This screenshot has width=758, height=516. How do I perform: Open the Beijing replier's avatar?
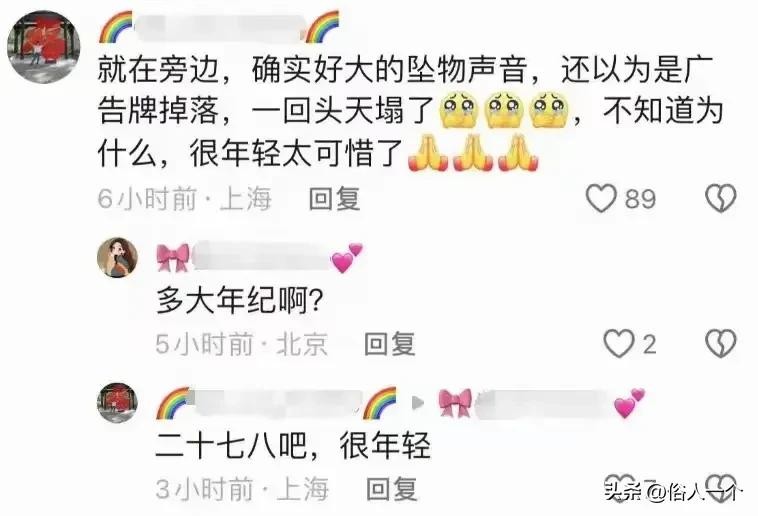[x=117, y=257]
